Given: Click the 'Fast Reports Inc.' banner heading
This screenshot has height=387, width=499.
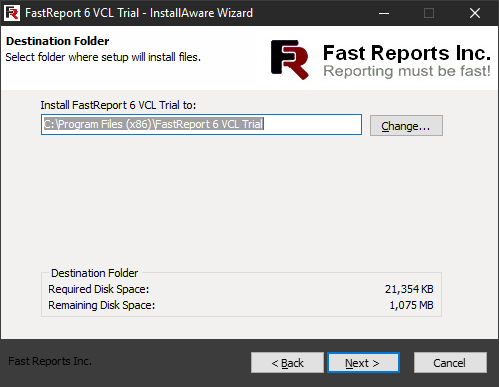Looking at the screenshot, I should coord(407,53).
